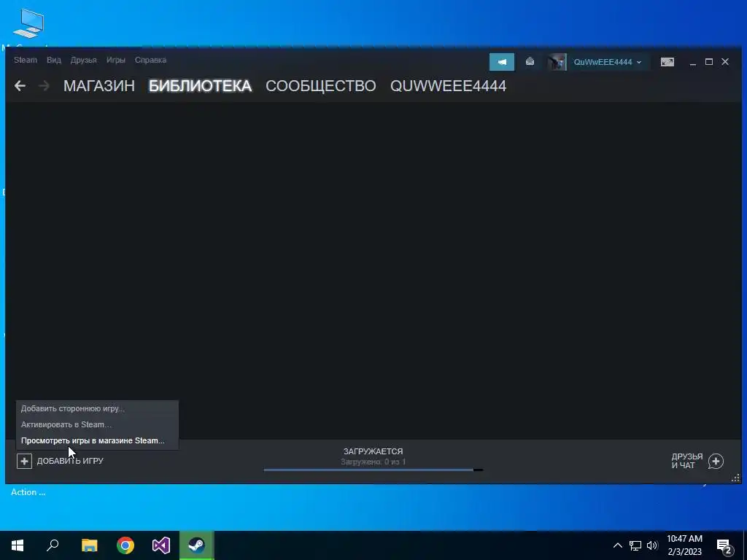Switch to Big Picture mode icon
747x560 pixels.
667,62
